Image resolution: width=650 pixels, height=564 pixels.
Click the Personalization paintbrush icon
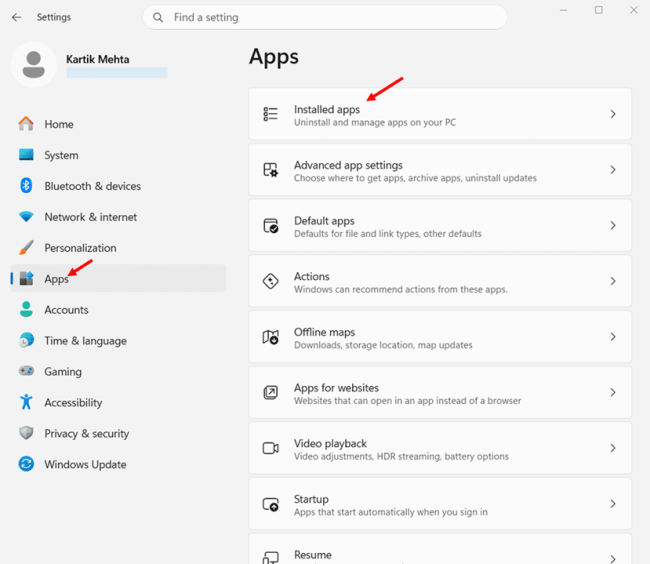[x=26, y=247]
